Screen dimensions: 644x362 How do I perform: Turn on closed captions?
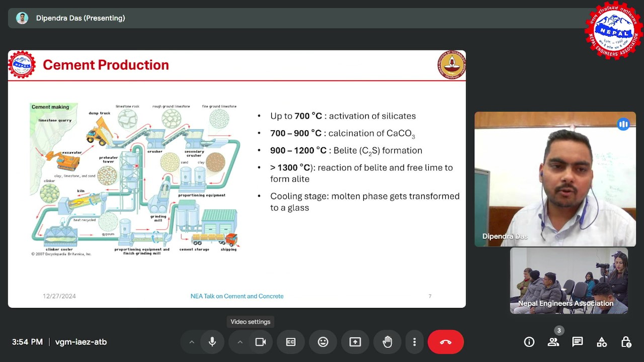tap(291, 342)
